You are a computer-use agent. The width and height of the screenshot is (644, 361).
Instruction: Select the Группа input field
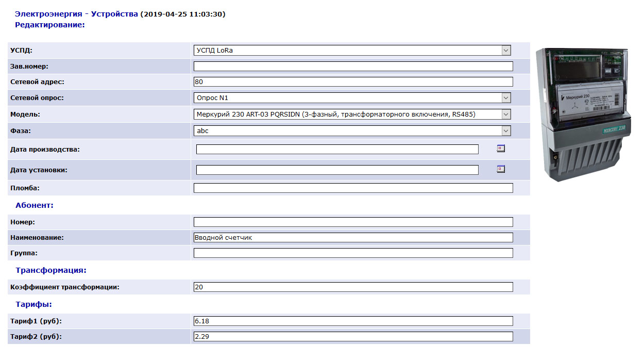coord(353,253)
